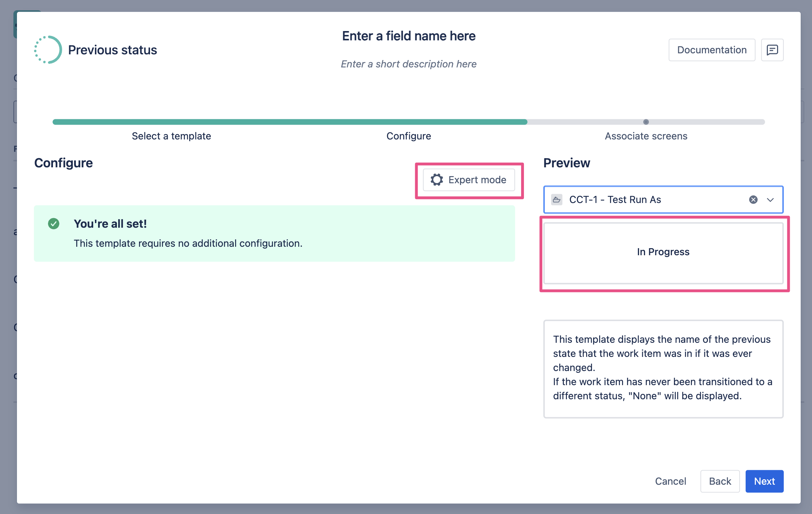Go to the Associate screens step
This screenshot has width=812, height=514.
[x=646, y=136]
